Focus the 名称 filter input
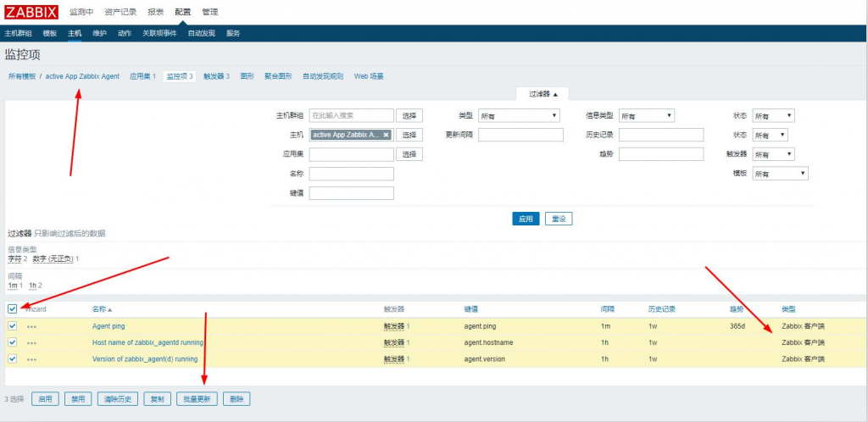Viewport: 868px width, 422px height. point(352,174)
